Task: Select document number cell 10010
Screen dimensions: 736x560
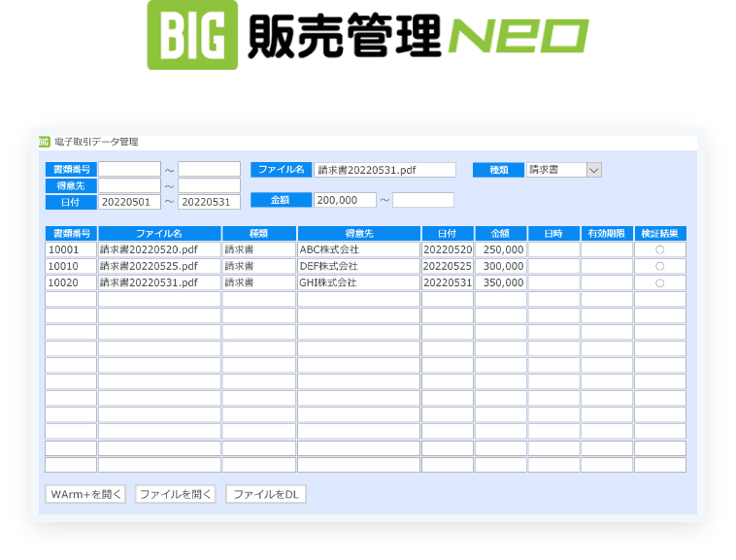Action: pos(71,266)
